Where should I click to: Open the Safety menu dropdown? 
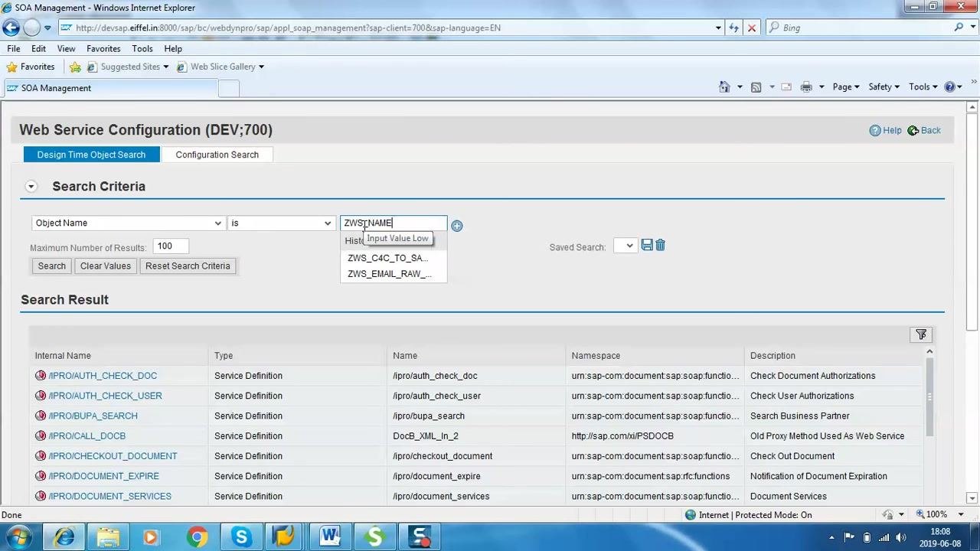point(884,86)
